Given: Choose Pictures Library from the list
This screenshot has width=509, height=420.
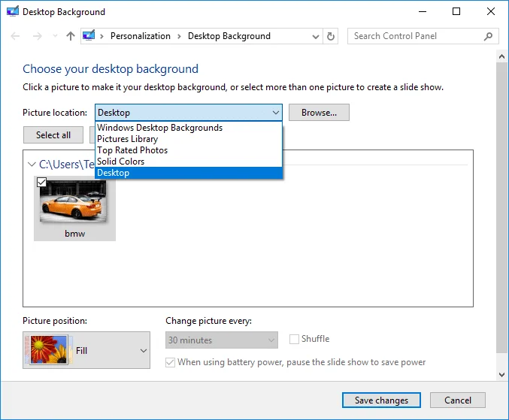Looking at the screenshot, I should pos(189,139).
